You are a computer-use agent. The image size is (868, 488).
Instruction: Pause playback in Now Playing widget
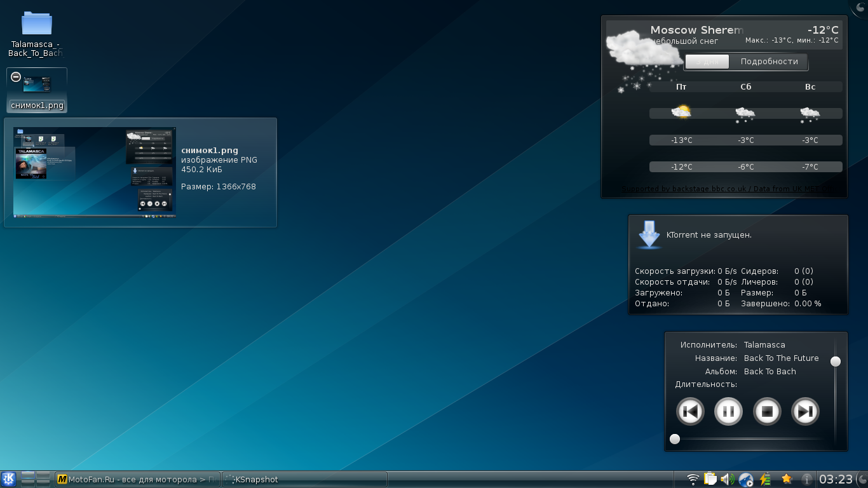pyautogui.click(x=728, y=411)
